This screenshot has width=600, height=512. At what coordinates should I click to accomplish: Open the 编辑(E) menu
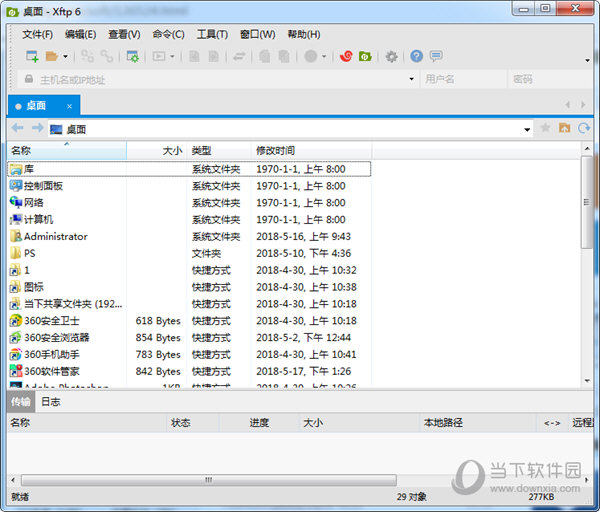(81, 34)
